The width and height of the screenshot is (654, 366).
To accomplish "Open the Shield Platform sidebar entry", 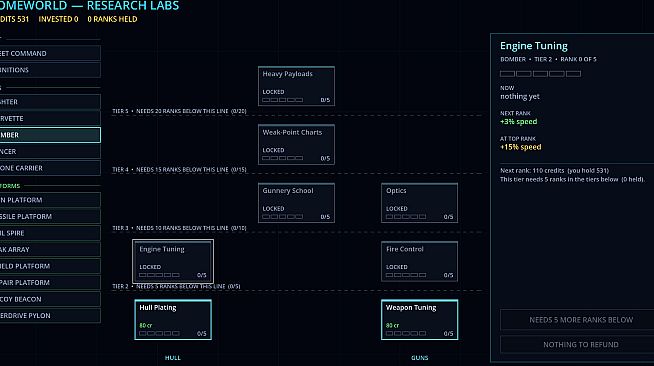I will tap(50, 266).
